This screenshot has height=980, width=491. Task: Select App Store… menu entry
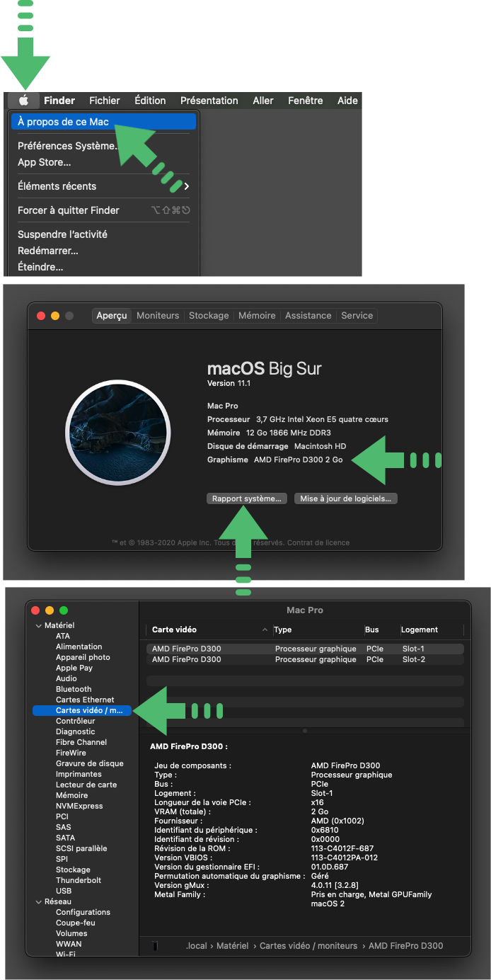click(45, 162)
